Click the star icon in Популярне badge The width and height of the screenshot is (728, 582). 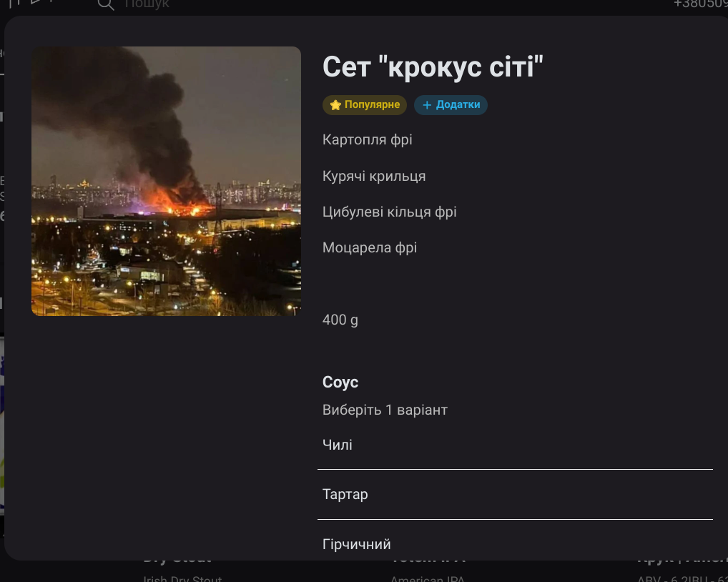[x=335, y=105]
